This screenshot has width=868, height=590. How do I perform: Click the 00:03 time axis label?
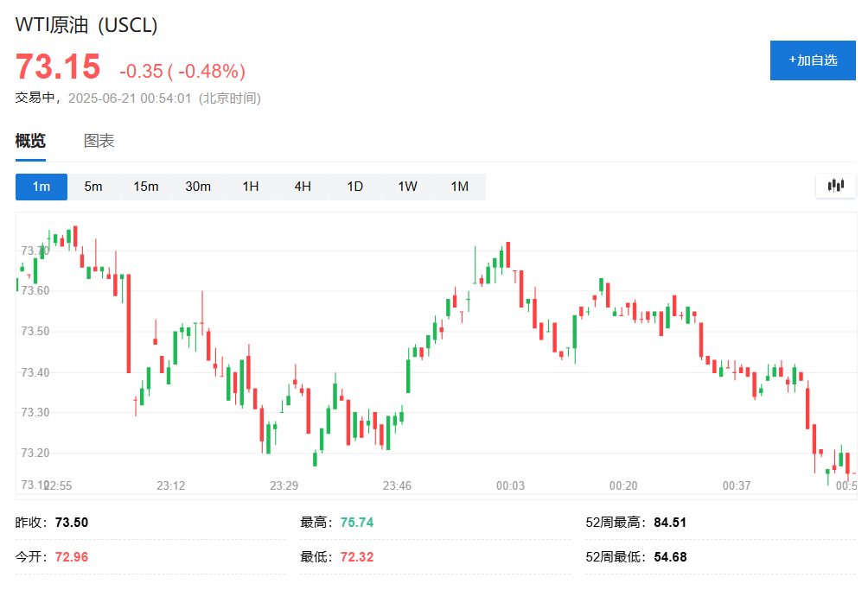(x=510, y=486)
